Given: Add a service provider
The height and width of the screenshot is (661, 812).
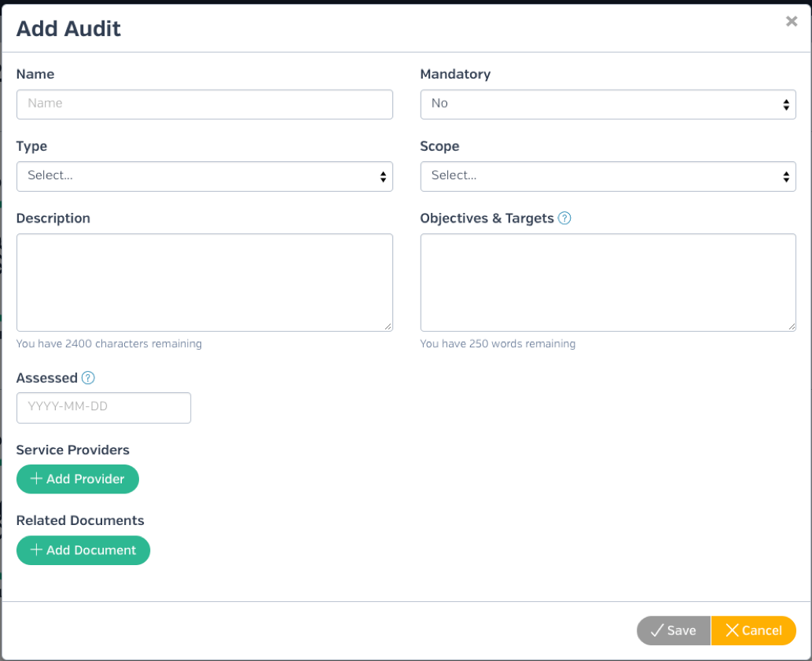Looking at the screenshot, I should [x=77, y=479].
